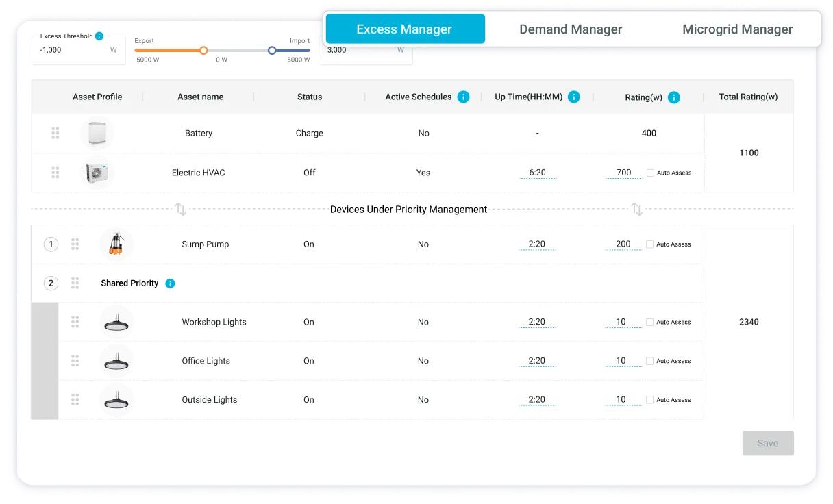The image size is (833, 504).
Task: Click the Sump Pump asset profile image
Action: pos(116,244)
